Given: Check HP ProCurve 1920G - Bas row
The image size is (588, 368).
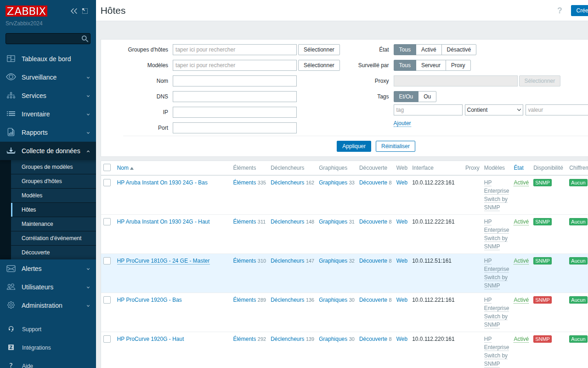Looking at the screenshot, I should (107, 300).
